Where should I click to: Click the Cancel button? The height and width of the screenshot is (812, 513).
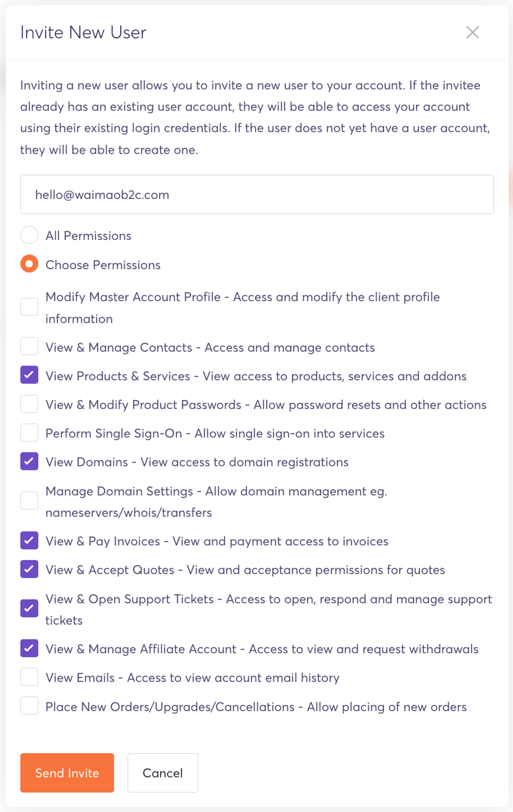point(163,773)
